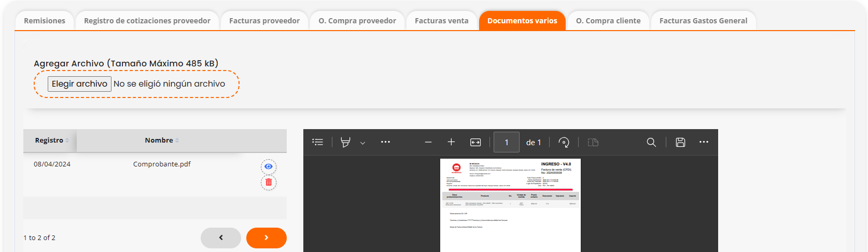868x252 pixels.
Task: Select the highlighter tool in PDF toolbar
Action: tap(345, 142)
